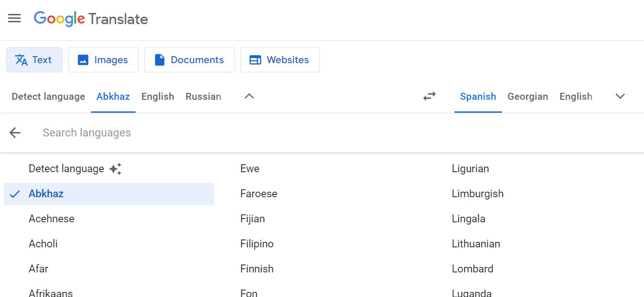Choose Lithuanian from the language list
The height and width of the screenshot is (297, 644).
pos(475,243)
